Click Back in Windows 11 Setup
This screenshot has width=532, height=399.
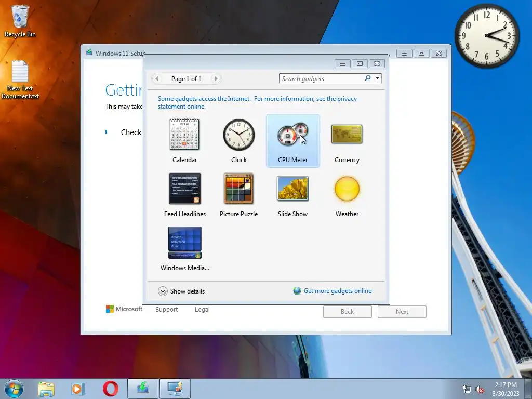coord(348,312)
